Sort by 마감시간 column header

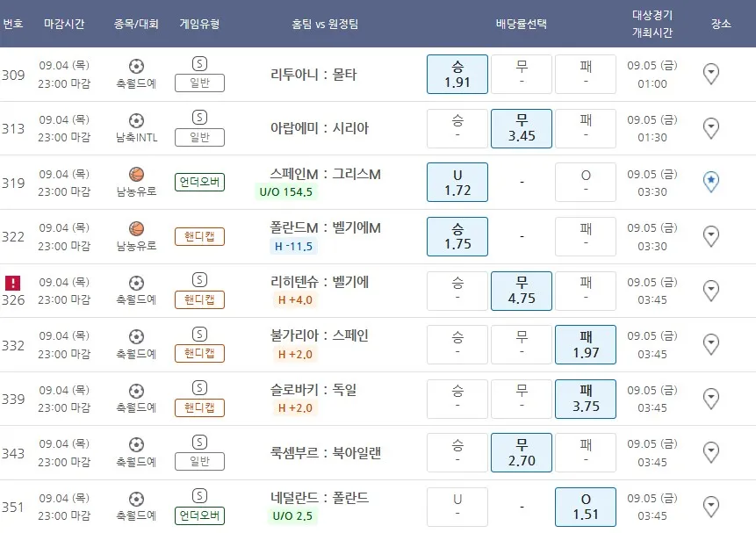[64, 24]
